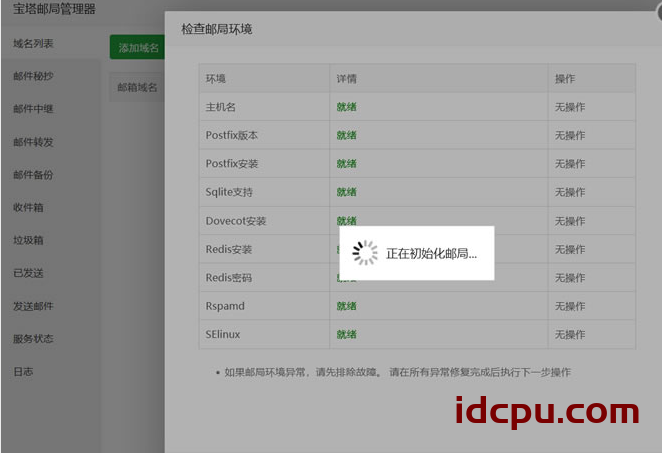The height and width of the screenshot is (453, 662).
Task: Click 就绪 status for 主机名 row
Action: coord(346,107)
